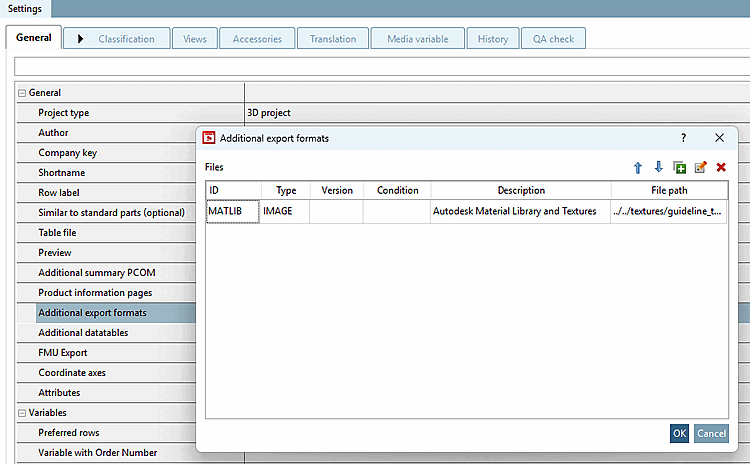Collapse the Variables section in settings tree

click(22, 413)
